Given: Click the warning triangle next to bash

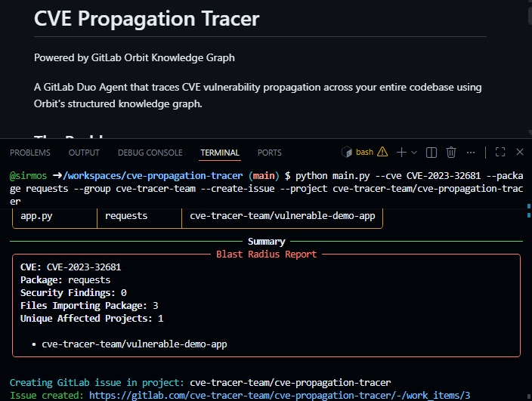Looking at the screenshot, I should (382, 152).
